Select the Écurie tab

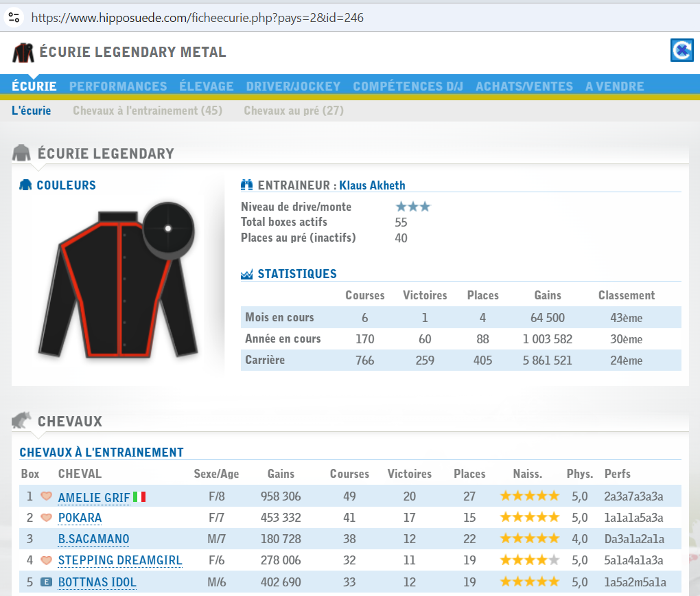point(34,87)
